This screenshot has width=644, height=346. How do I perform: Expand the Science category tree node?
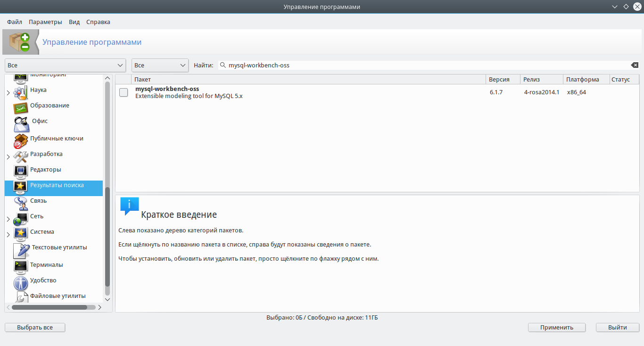click(8, 93)
